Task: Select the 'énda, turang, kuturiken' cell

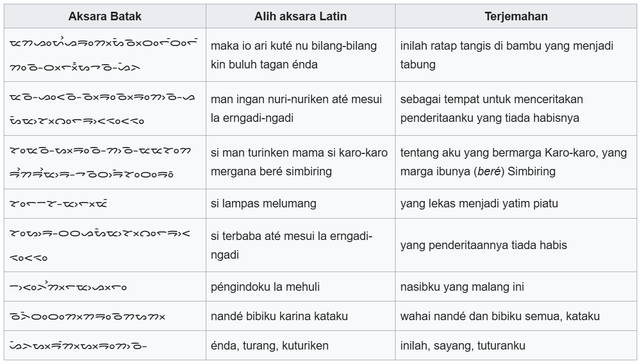Action: coord(270,345)
